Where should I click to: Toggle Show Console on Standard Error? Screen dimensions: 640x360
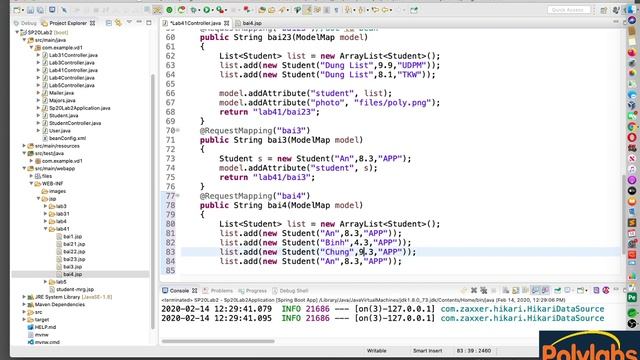tap(545, 290)
